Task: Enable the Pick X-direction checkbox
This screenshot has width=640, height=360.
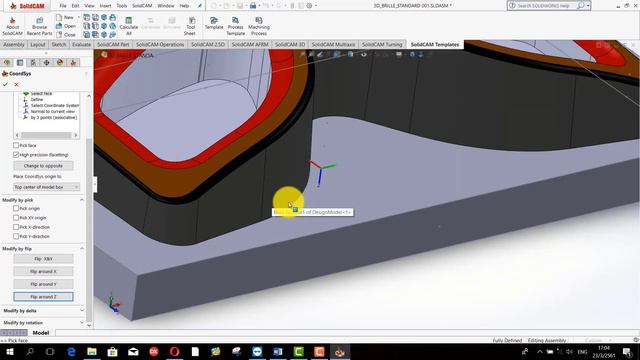Action: [x=16, y=227]
